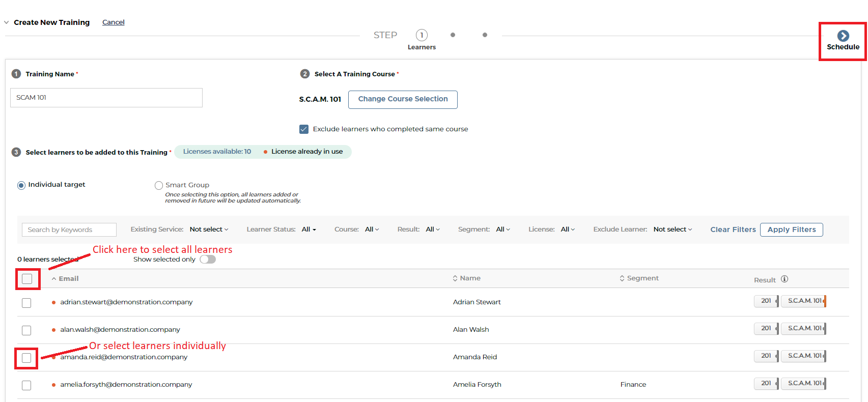The image size is (868, 402).
Task: Open the Existing Service dropdown
Action: 209,229
